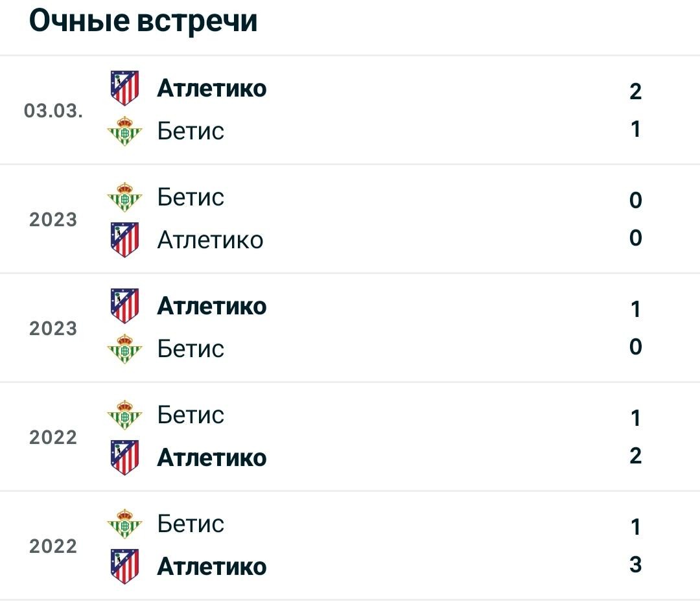
Task: Select Бетис name in the 0-0 match
Action: (191, 197)
